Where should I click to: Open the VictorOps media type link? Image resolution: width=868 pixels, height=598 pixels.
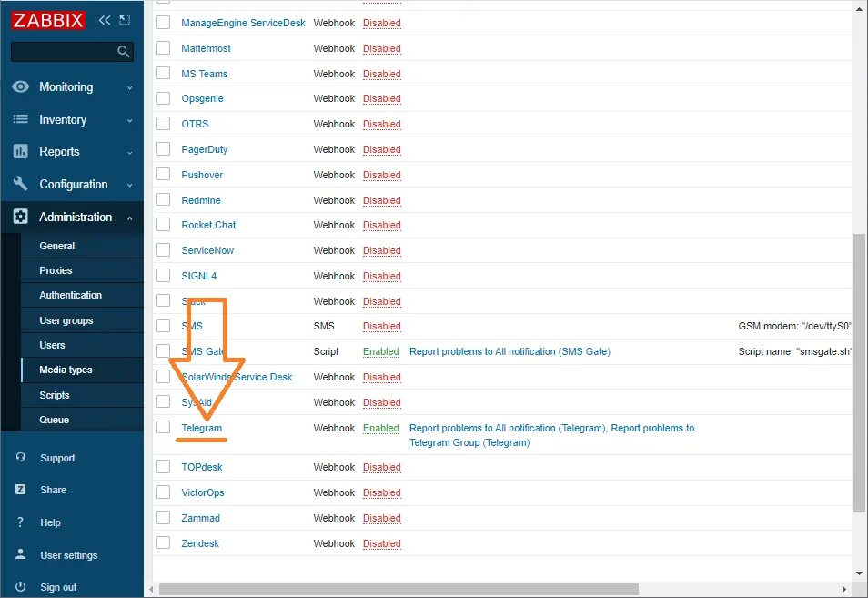pyautogui.click(x=203, y=492)
